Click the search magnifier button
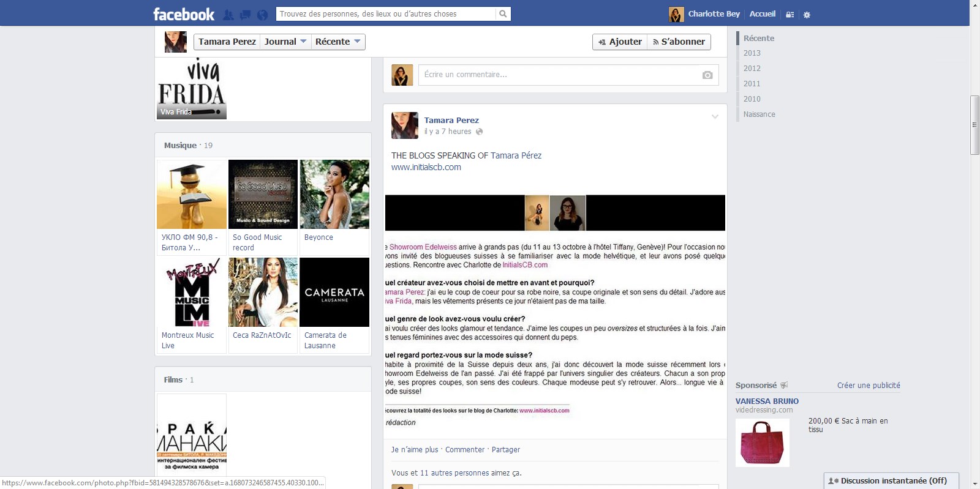980x489 pixels. [503, 14]
